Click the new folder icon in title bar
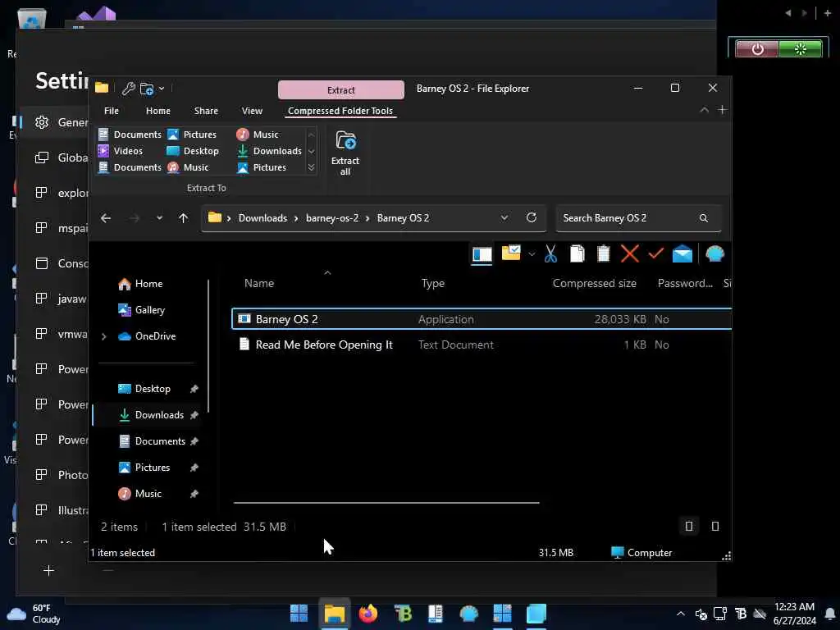The image size is (840, 630). tap(147, 89)
